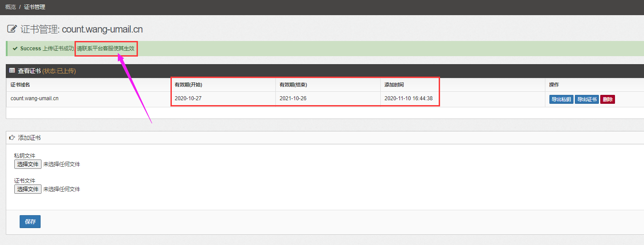This screenshot has height=245, width=644.
Task: Select the count.wang-umail.cn domain cell in the table
Action: pyautogui.click(x=34, y=98)
